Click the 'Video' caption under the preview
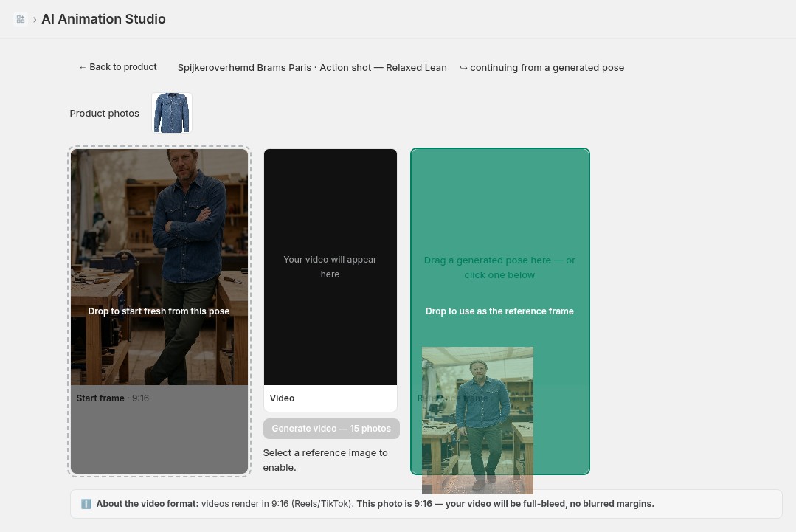This screenshot has height=532, width=796. click(x=283, y=398)
